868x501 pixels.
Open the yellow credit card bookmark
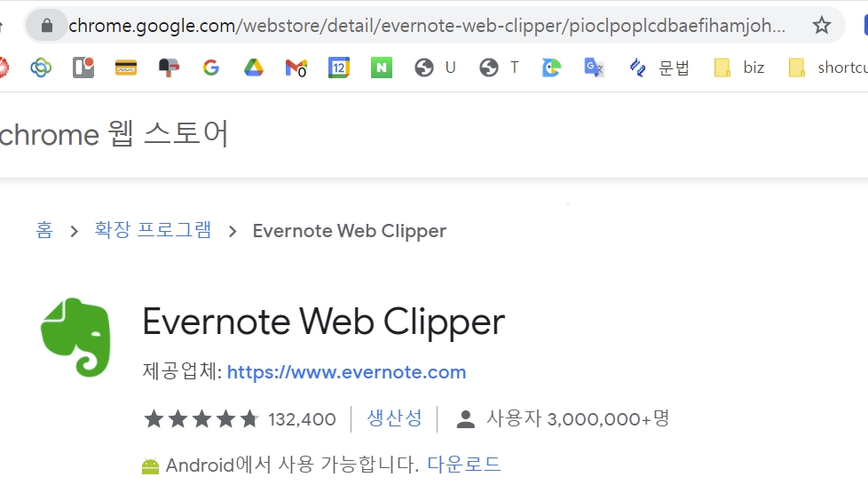[x=126, y=68]
